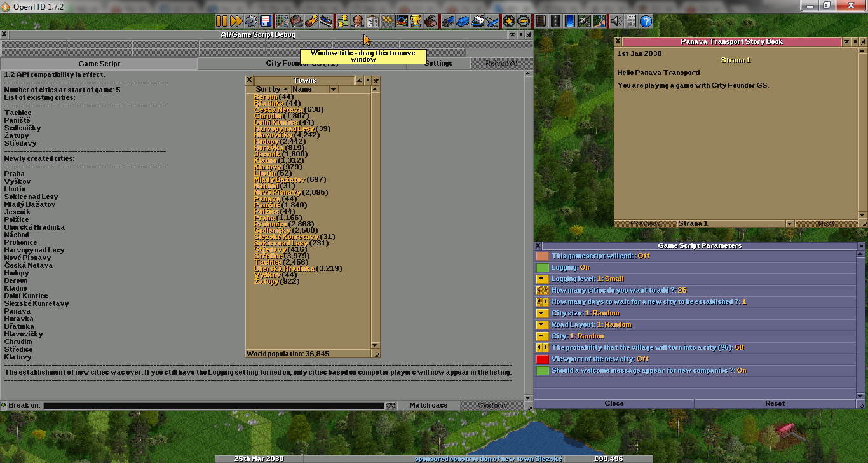Click the Towns list scrollbar down arrow
This screenshot has width=868, height=463.
[x=375, y=345]
